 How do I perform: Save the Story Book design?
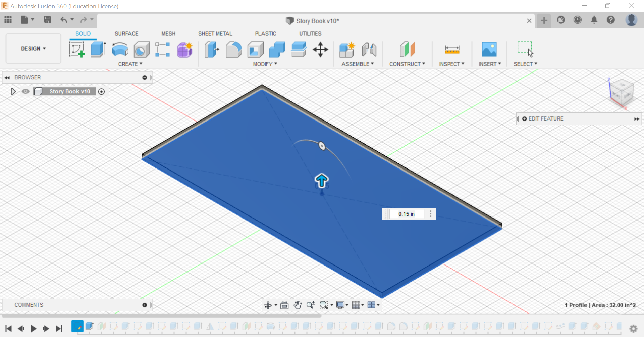47,20
